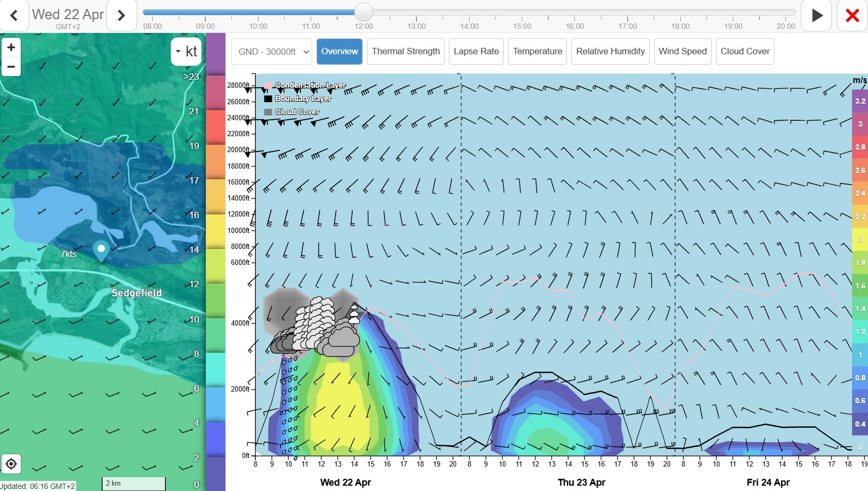
Task: Jump to 16:00 on the timeline
Action: (574, 26)
